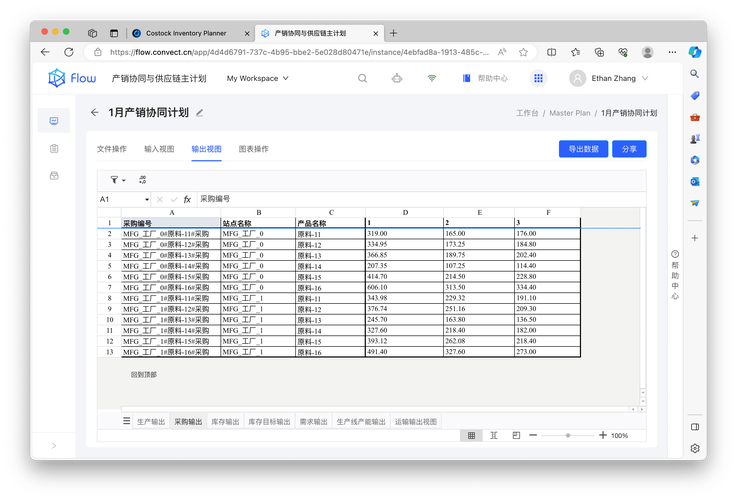The width and height of the screenshot is (737, 500).
Task: Click the search magnifier icon in Flow header
Action: click(x=363, y=78)
